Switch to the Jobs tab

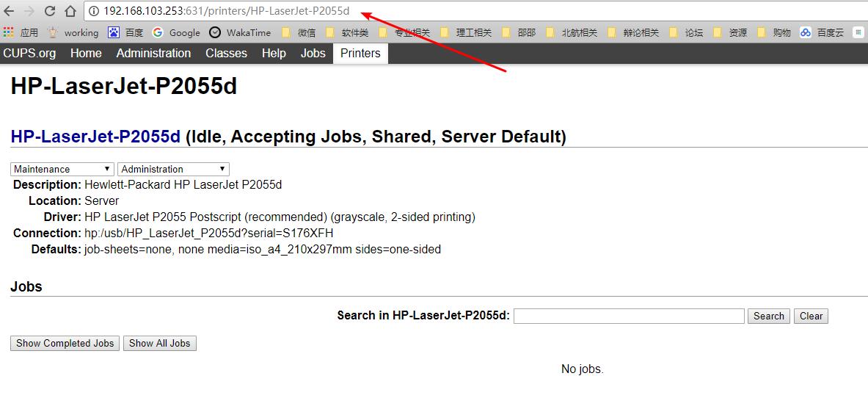click(x=313, y=53)
